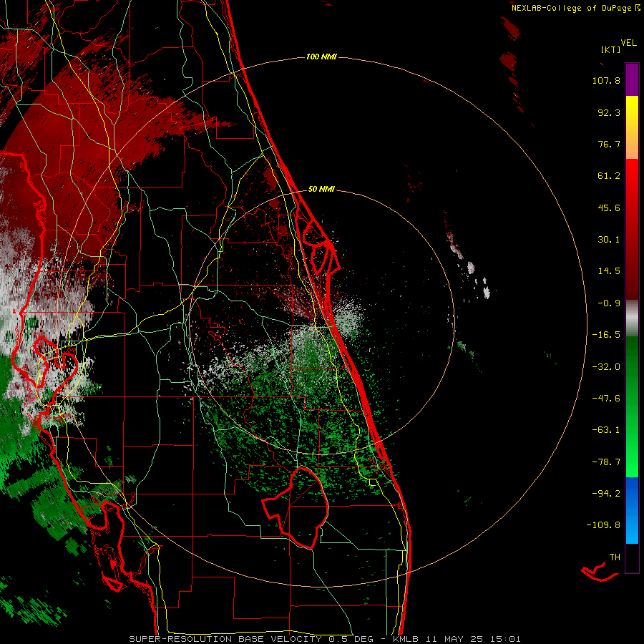Click the 30.1 velocity scale value
The width and height of the screenshot is (644, 644).
point(609,240)
